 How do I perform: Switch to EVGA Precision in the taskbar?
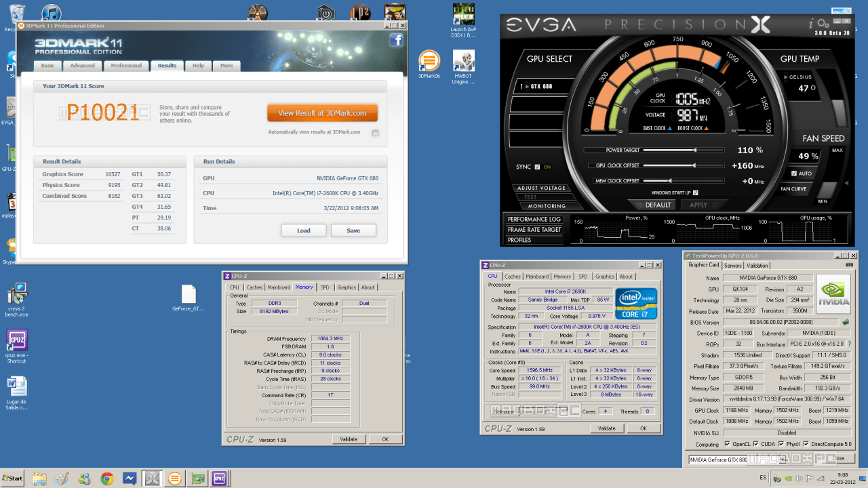pyautogui.click(x=152, y=479)
